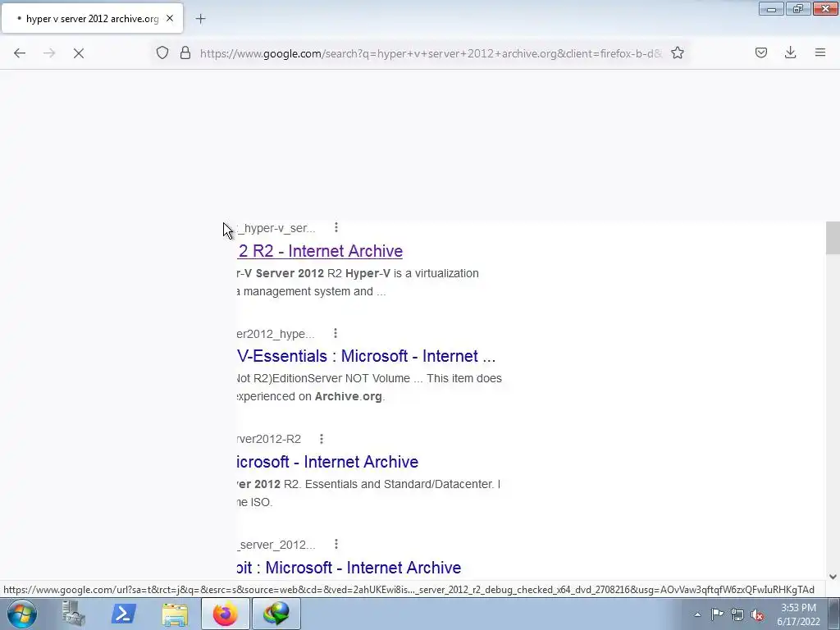Open the globe download manager taskbar icon
840x630 pixels.
click(276, 614)
